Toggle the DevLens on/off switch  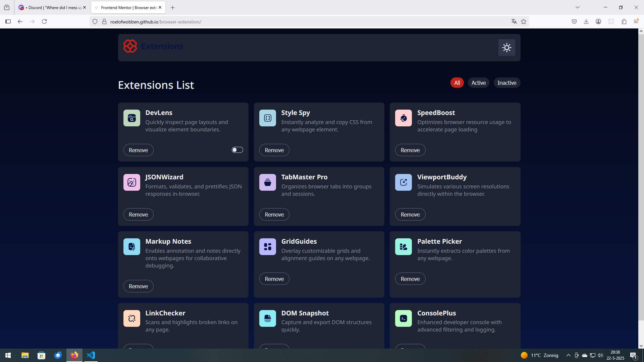(237, 150)
